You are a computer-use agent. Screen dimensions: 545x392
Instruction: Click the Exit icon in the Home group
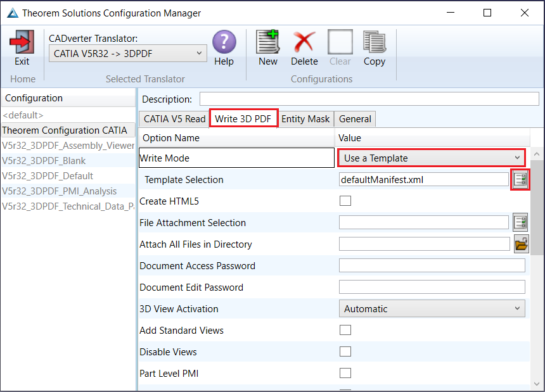[22, 42]
